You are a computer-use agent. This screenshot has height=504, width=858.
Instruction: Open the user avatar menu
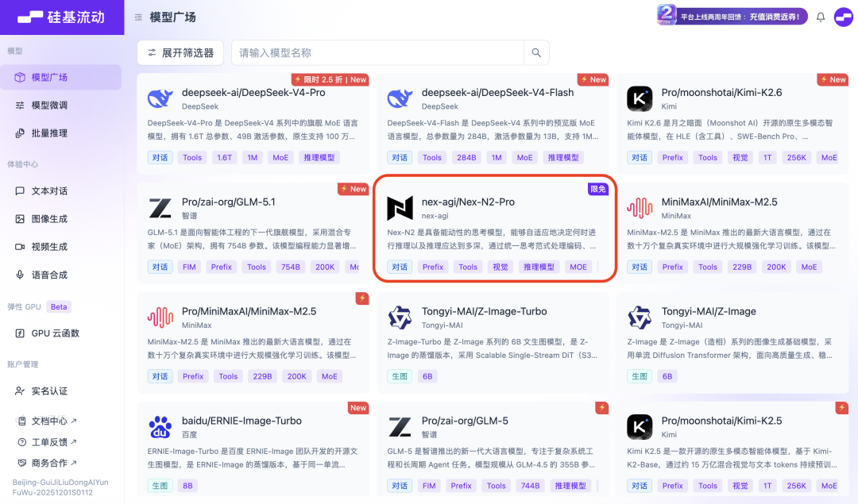[843, 17]
